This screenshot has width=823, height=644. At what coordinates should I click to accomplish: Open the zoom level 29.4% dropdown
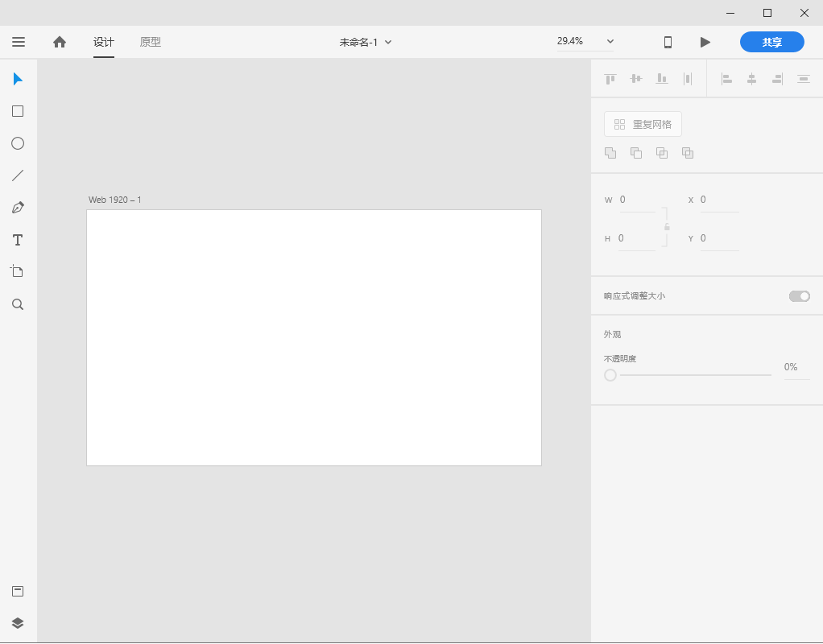click(610, 41)
